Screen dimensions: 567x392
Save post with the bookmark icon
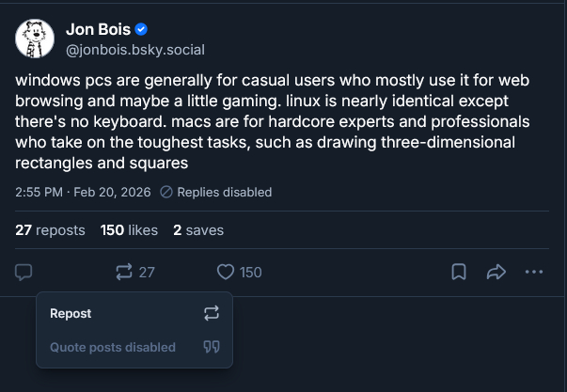[x=459, y=272]
